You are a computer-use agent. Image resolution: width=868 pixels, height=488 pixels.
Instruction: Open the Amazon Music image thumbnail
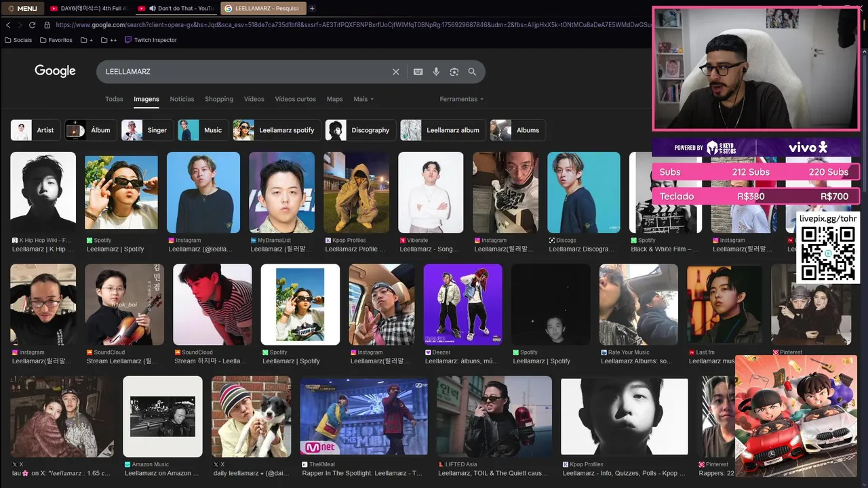[163, 416]
